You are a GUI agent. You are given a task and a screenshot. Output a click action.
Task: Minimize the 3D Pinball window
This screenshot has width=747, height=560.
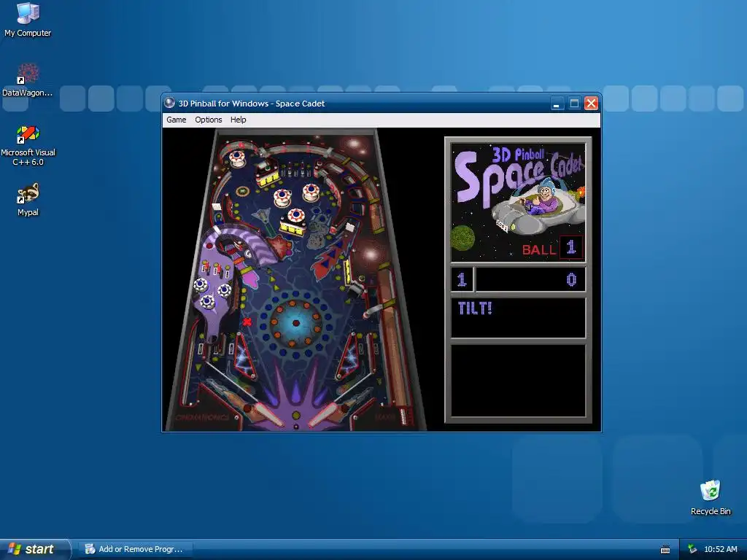(x=556, y=104)
